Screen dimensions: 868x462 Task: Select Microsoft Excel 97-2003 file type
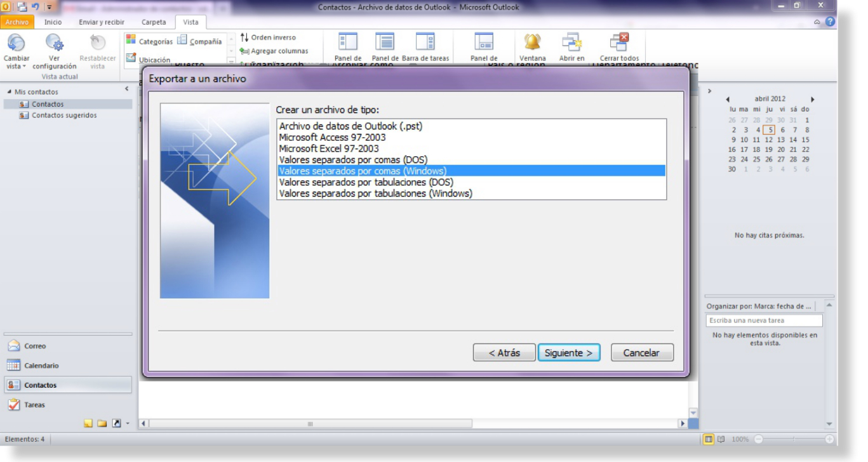(329, 148)
